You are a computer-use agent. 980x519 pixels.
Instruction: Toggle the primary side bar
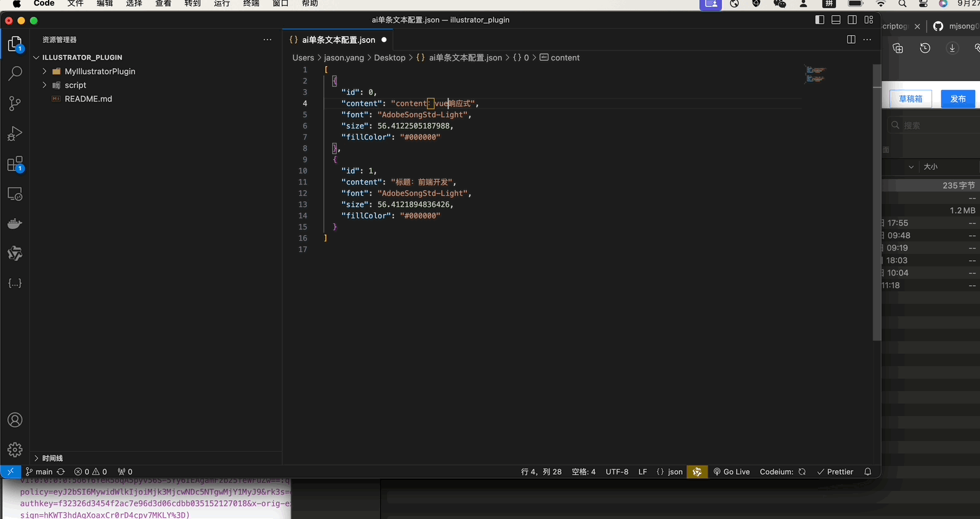point(820,20)
